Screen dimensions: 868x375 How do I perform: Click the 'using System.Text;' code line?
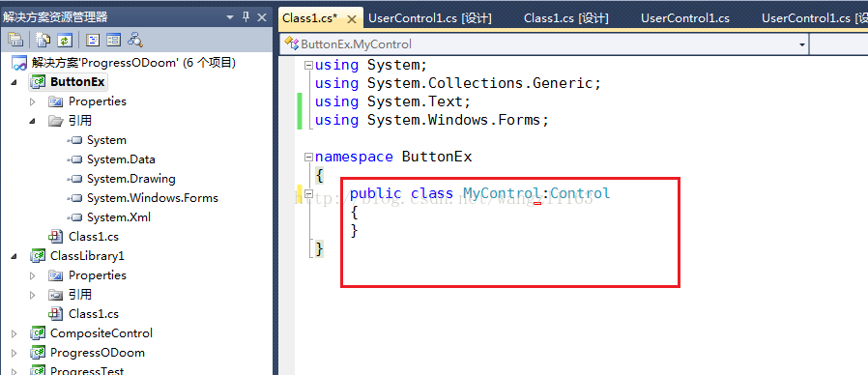392,101
